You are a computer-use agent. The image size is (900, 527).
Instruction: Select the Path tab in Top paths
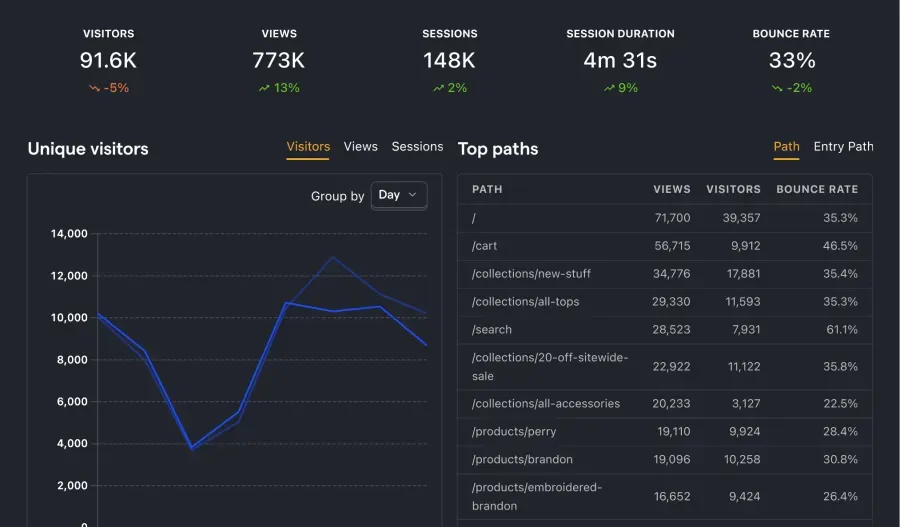click(x=786, y=146)
